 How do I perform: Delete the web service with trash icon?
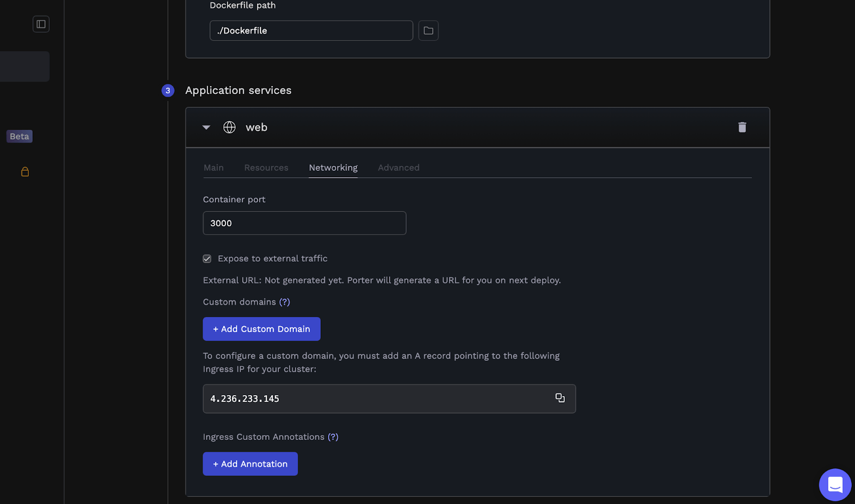click(x=742, y=127)
